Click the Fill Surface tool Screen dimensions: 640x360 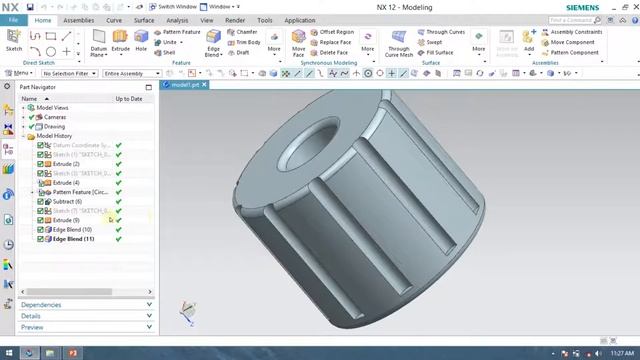[436, 53]
